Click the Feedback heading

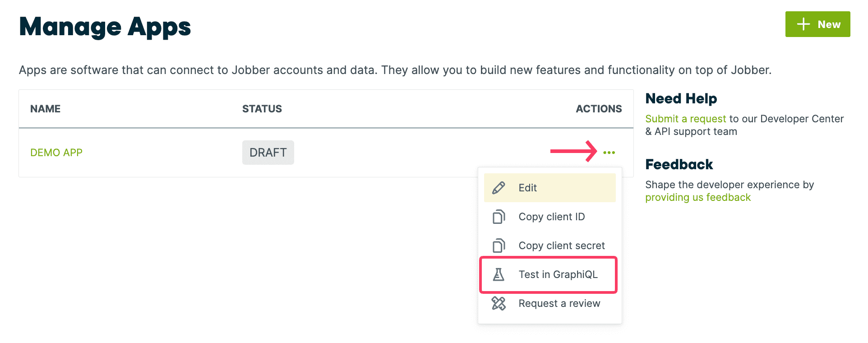pos(679,164)
